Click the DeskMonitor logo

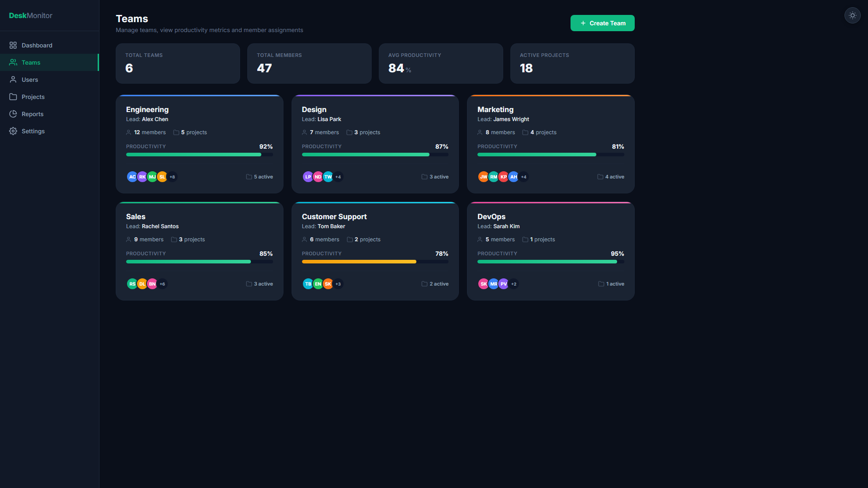point(31,15)
